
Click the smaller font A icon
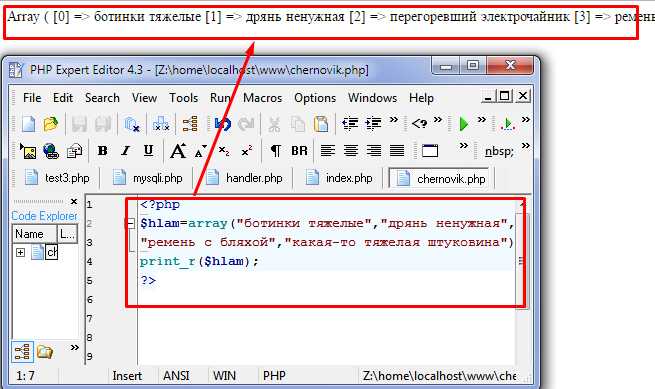[201, 151]
